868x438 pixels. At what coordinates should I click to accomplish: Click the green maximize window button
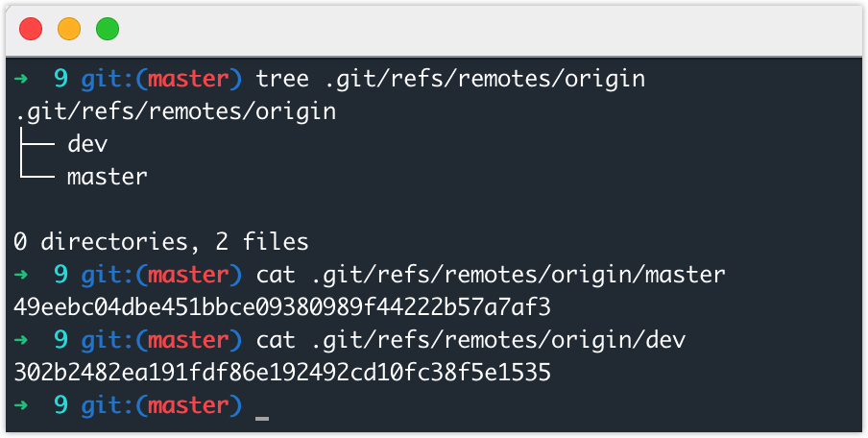pos(108,29)
